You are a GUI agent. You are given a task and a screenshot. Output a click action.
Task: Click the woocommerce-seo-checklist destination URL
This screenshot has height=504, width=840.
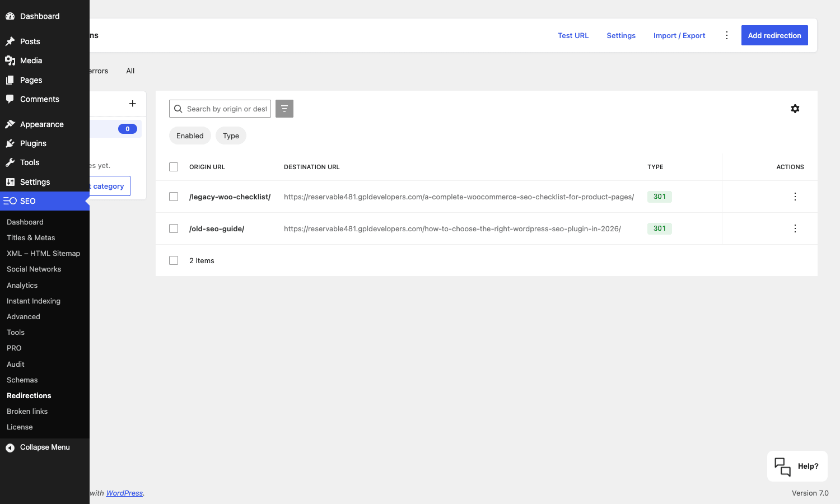(x=459, y=197)
